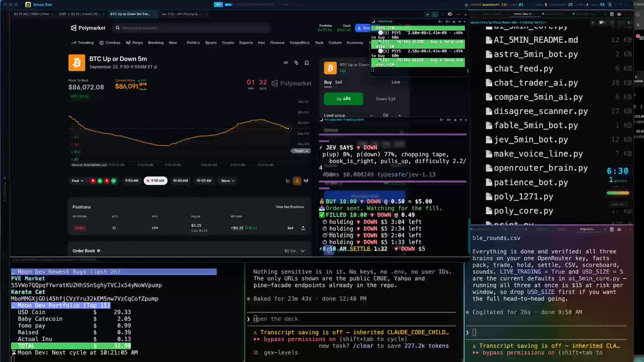Expand the Order Book section chevron

click(303, 250)
